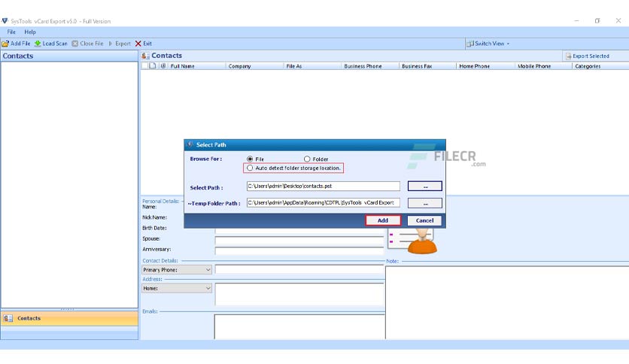Image resolution: width=629 pixels, height=364 pixels.
Task: Click the Restore Down window button
Action: (x=597, y=21)
